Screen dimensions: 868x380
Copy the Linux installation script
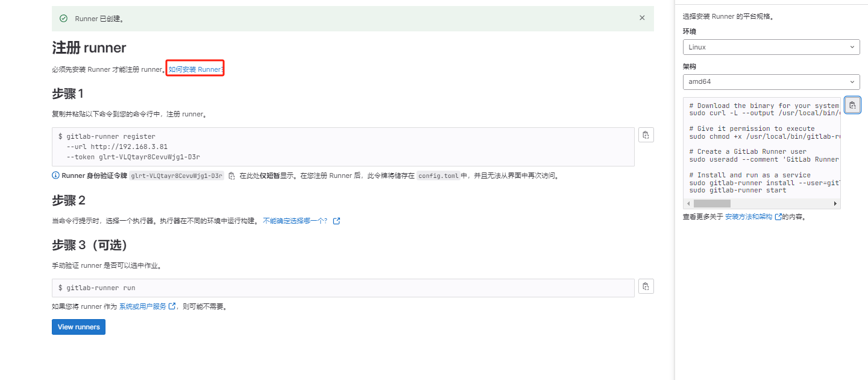[x=852, y=104]
